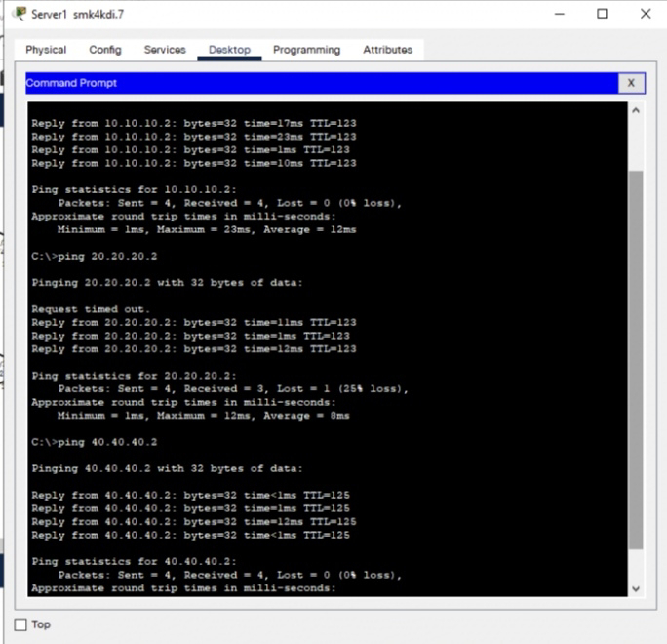Click 'Ping statistics for 10.10.10.2:' line
Screen dimensions: 667x644
tap(134, 190)
